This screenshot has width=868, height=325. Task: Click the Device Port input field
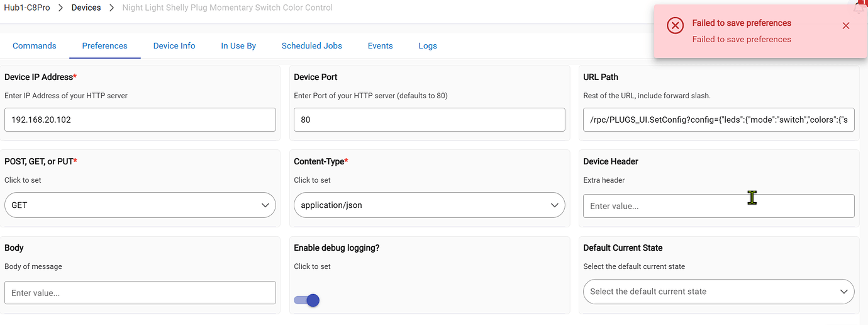(429, 120)
